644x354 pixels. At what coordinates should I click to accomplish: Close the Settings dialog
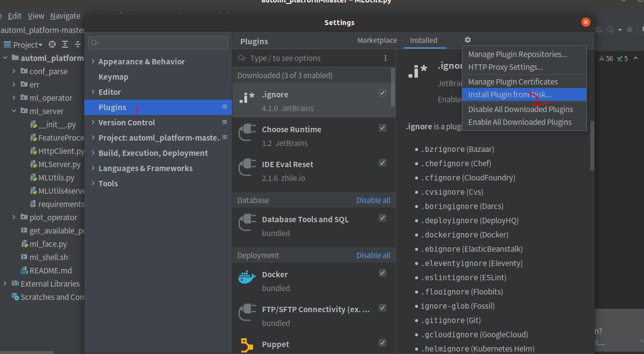[586, 22]
